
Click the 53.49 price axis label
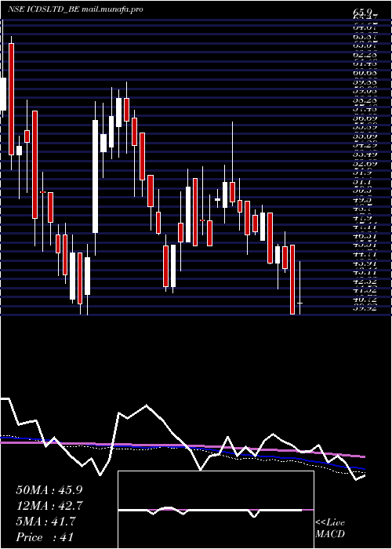tap(365, 154)
